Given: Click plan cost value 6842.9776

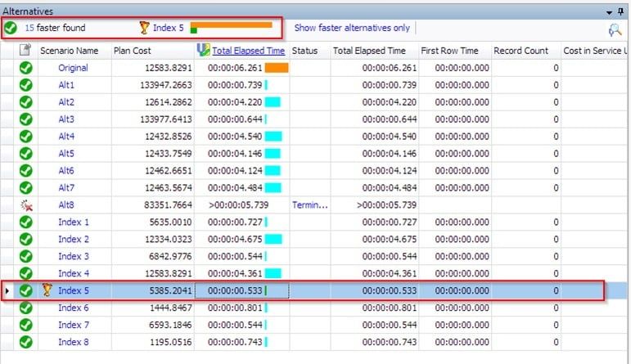Looking at the screenshot, I should 170,256.
